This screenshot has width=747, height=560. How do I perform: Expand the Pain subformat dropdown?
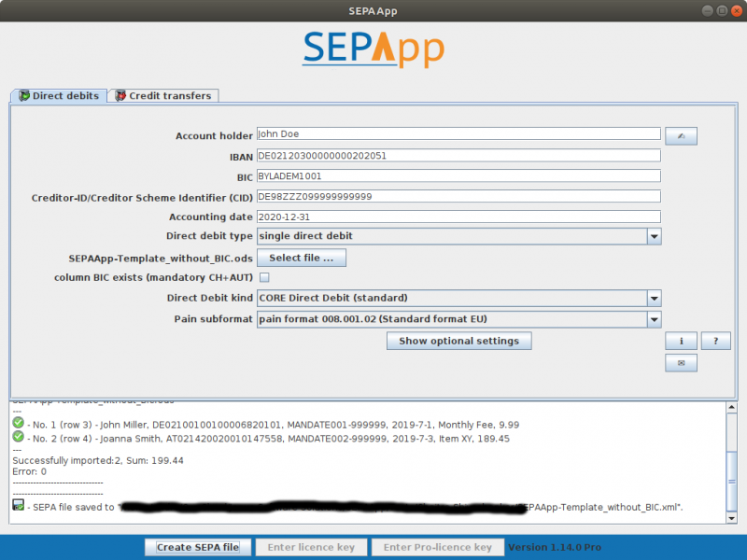click(654, 318)
